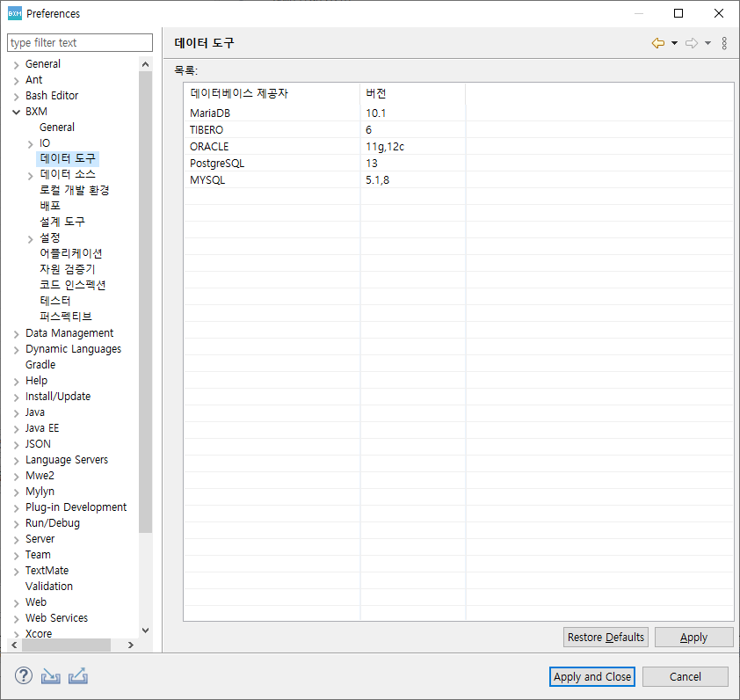This screenshot has width=740, height=700.
Task: Click the BXM icon in title bar
Action: click(x=14, y=13)
